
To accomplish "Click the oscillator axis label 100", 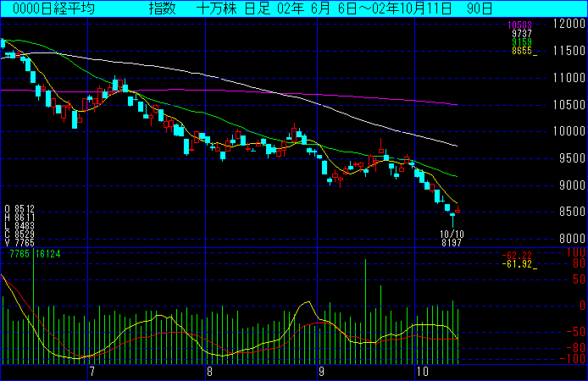I will [x=576, y=252].
